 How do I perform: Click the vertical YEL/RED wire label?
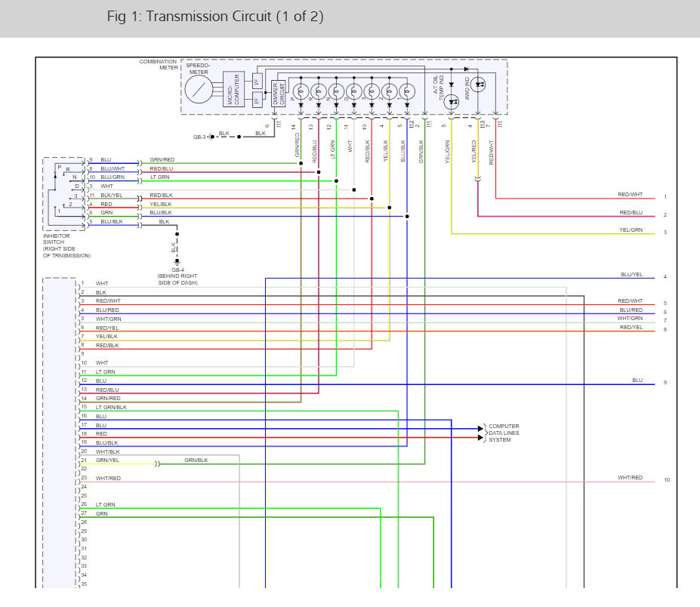click(474, 151)
